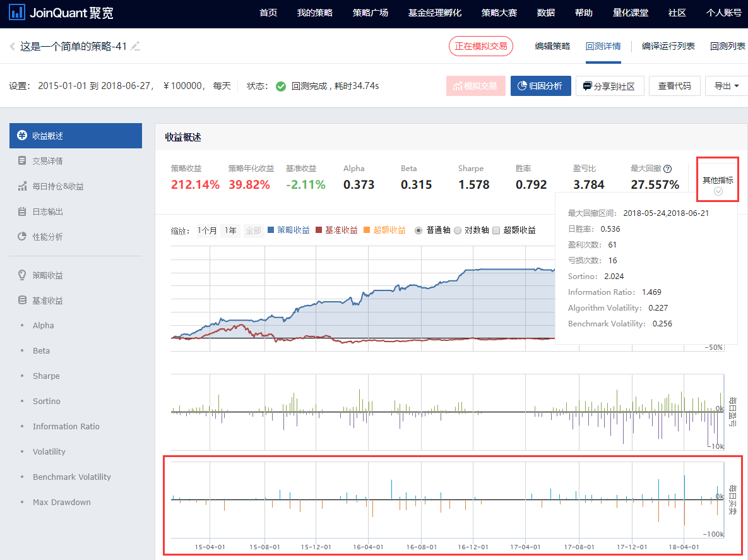Open 日志输出 in the sidebar
This screenshot has width=748, height=560.
tap(47, 211)
